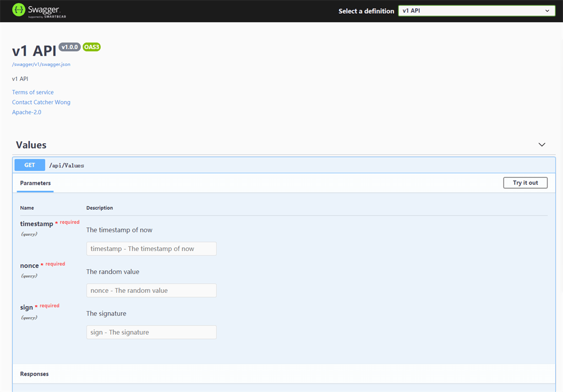563x392 pixels.
Task: Click the Name column header
Action: point(27,208)
